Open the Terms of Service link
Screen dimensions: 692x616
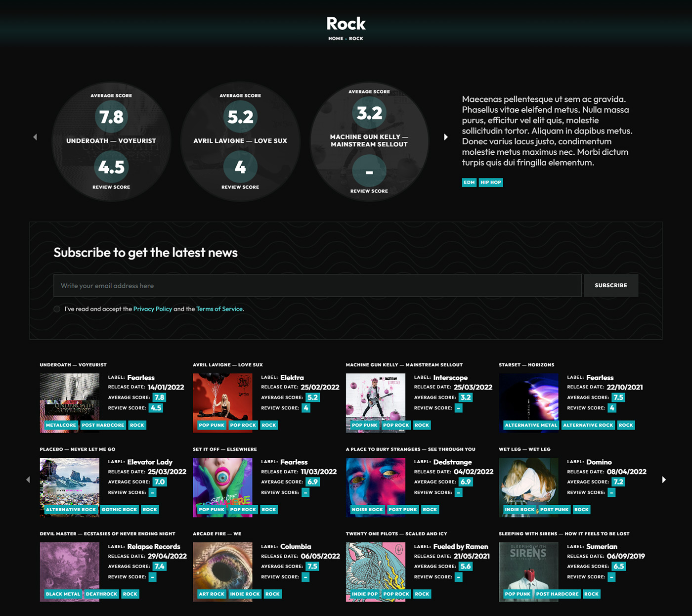point(219,309)
